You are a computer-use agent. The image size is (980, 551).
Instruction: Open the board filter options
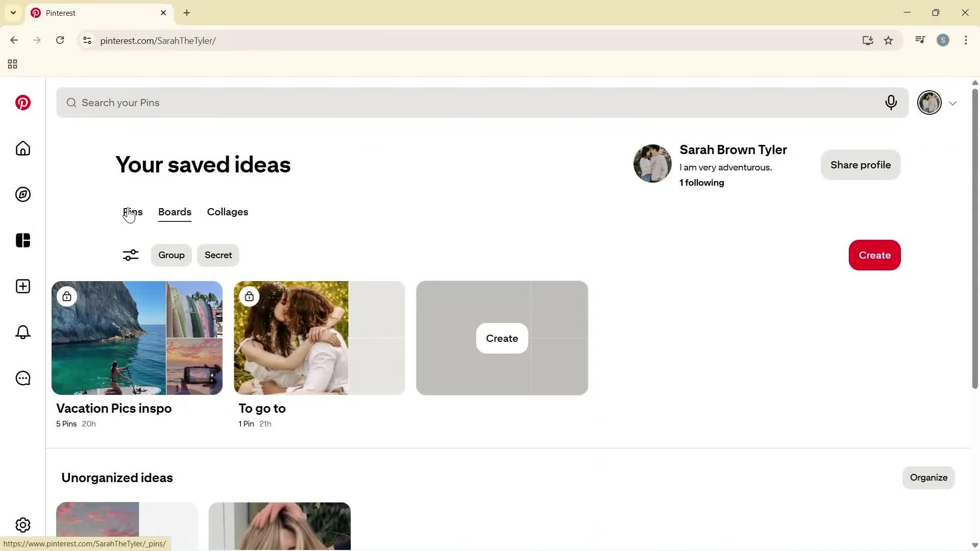[130, 255]
